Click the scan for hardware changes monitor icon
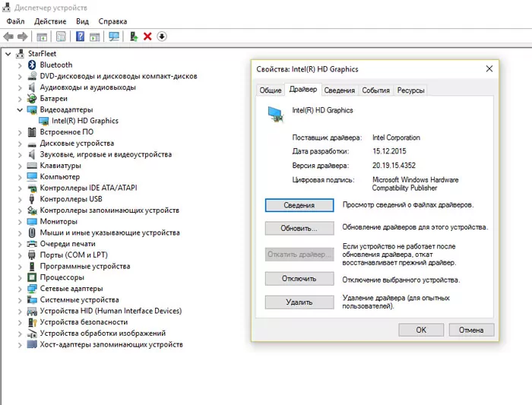Viewport: 532px width, 405px height. pyautogui.click(x=114, y=36)
